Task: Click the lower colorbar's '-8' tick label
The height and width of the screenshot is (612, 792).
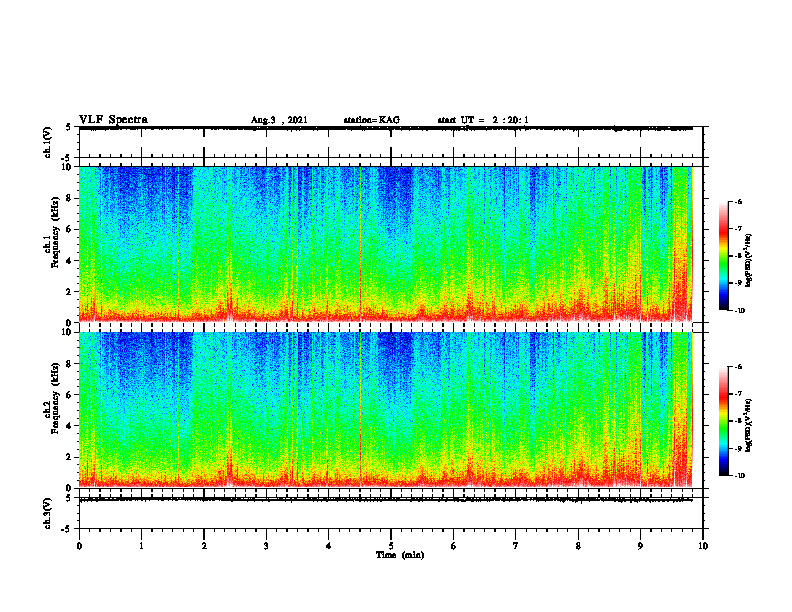Action: (738, 421)
